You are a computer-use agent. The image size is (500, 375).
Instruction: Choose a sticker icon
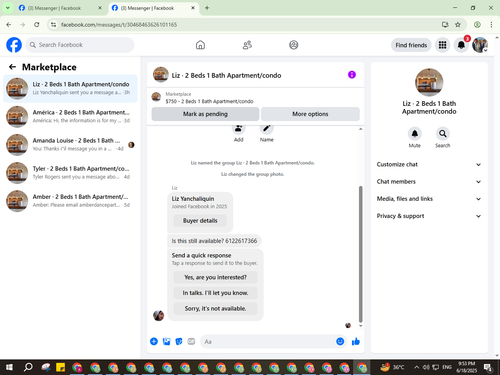(x=179, y=341)
